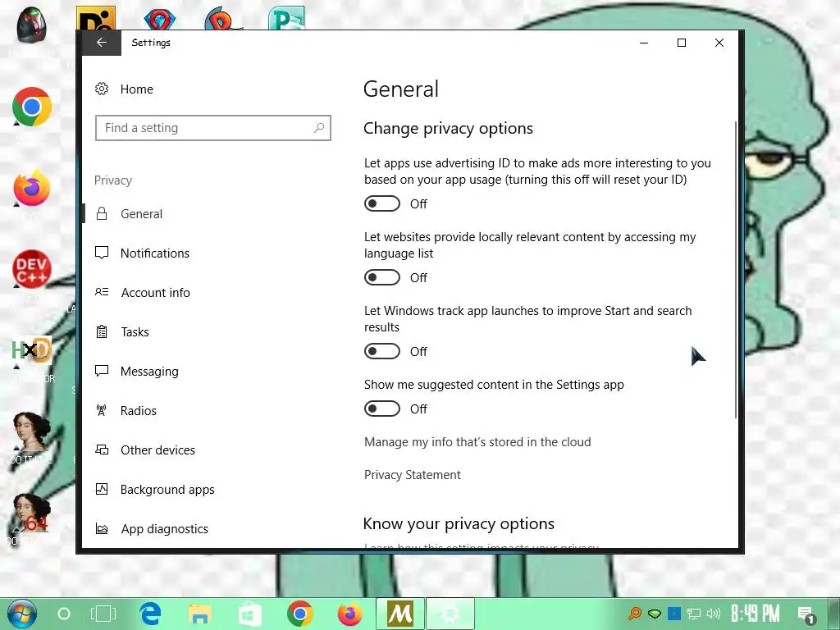Open the Start menu orb

(22, 614)
